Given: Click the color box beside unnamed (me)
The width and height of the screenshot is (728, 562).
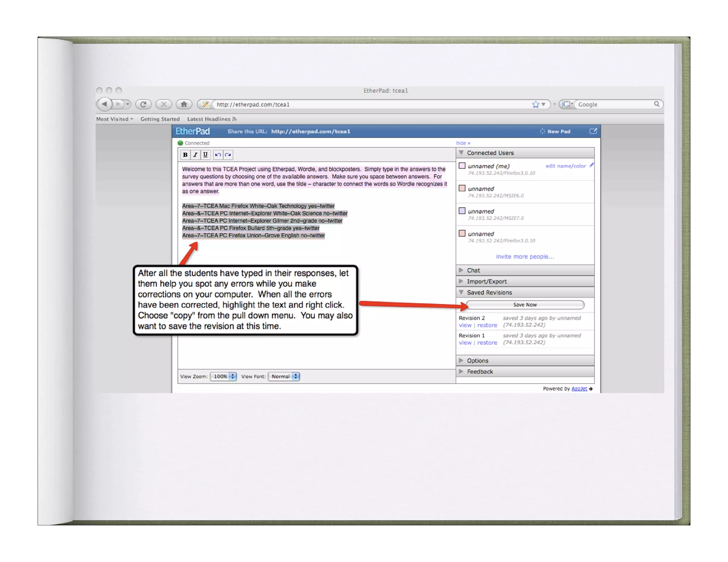Looking at the screenshot, I should (x=462, y=166).
